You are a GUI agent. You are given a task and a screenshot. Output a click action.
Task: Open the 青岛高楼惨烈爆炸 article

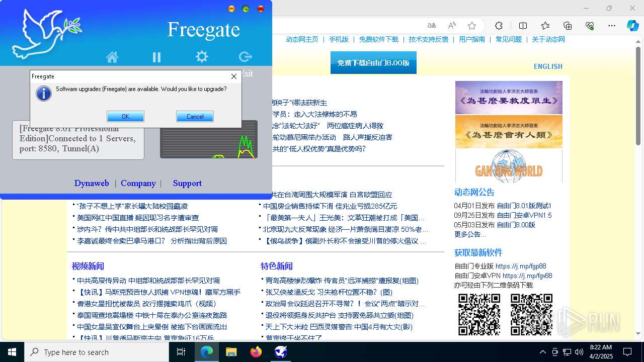(x=342, y=281)
